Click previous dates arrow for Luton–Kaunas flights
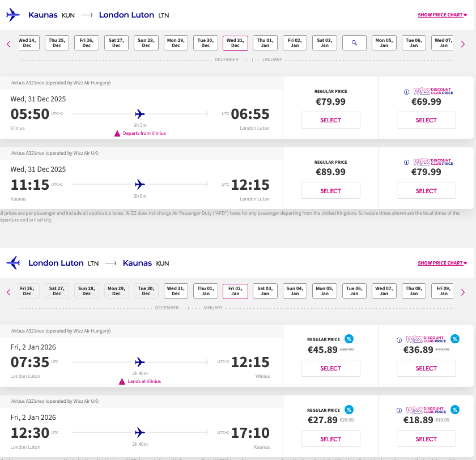The width and height of the screenshot is (476, 460). click(x=8, y=292)
